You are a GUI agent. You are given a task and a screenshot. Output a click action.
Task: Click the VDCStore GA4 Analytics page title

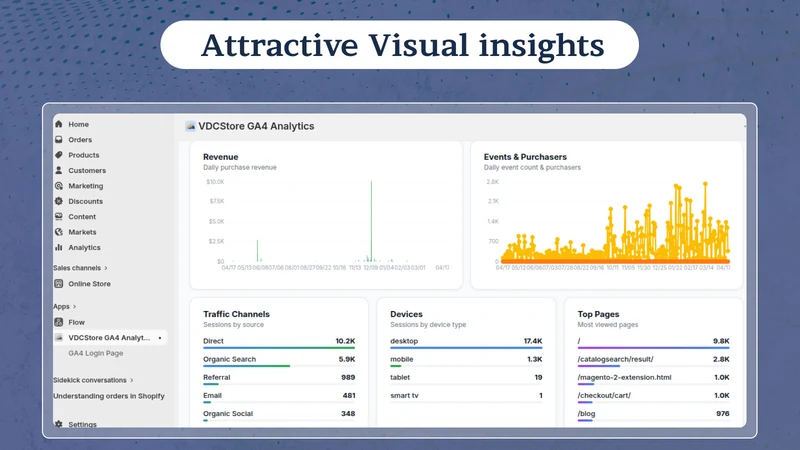point(256,126)
